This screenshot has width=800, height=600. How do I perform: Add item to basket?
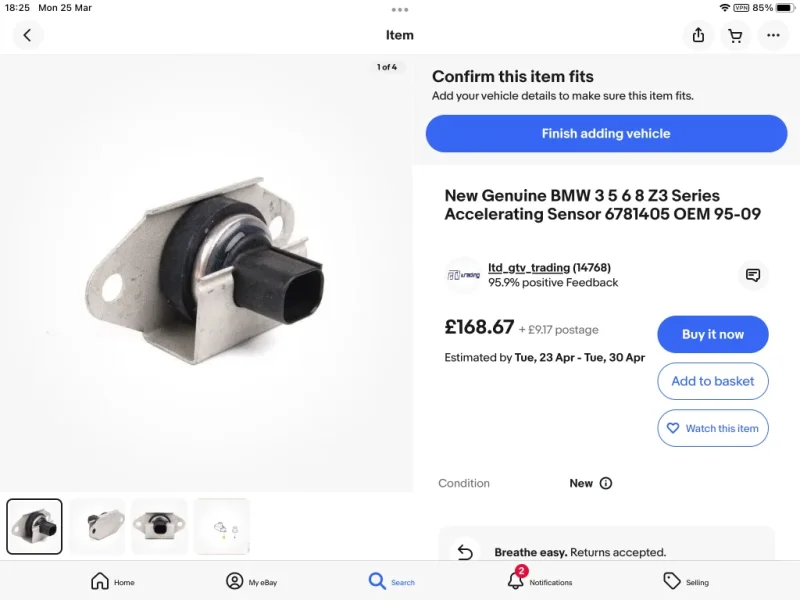coord(713,381)
